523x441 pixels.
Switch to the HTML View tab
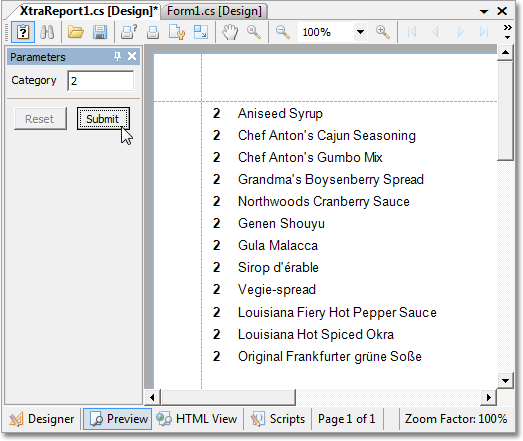tap(197, 419)
